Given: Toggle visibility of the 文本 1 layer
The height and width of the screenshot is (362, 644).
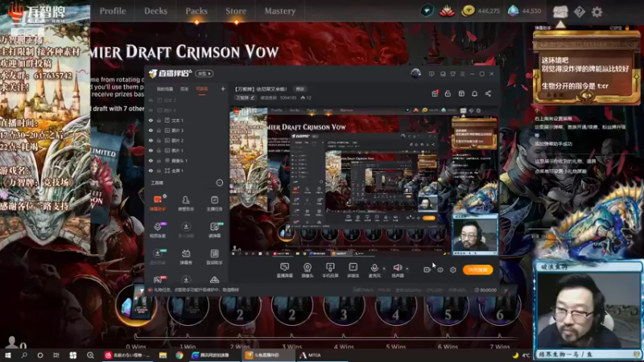Looking at the screenshot, I should 151,121.
